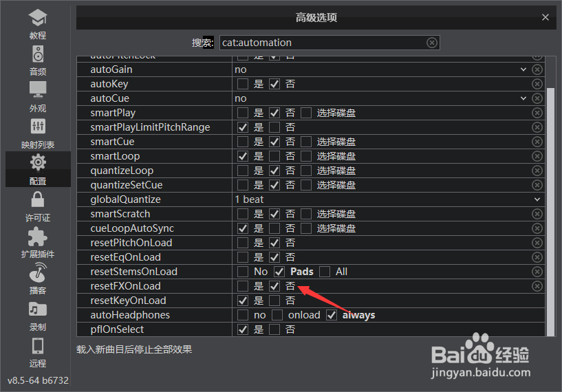Select onload option for autoHeadphones

pos(277,315)
